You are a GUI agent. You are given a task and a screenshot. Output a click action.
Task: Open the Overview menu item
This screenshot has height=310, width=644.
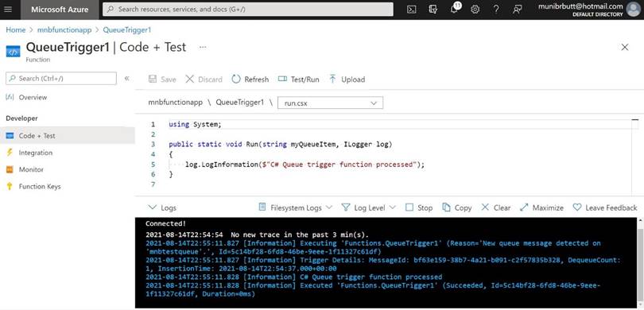click(x=33, y=97)
